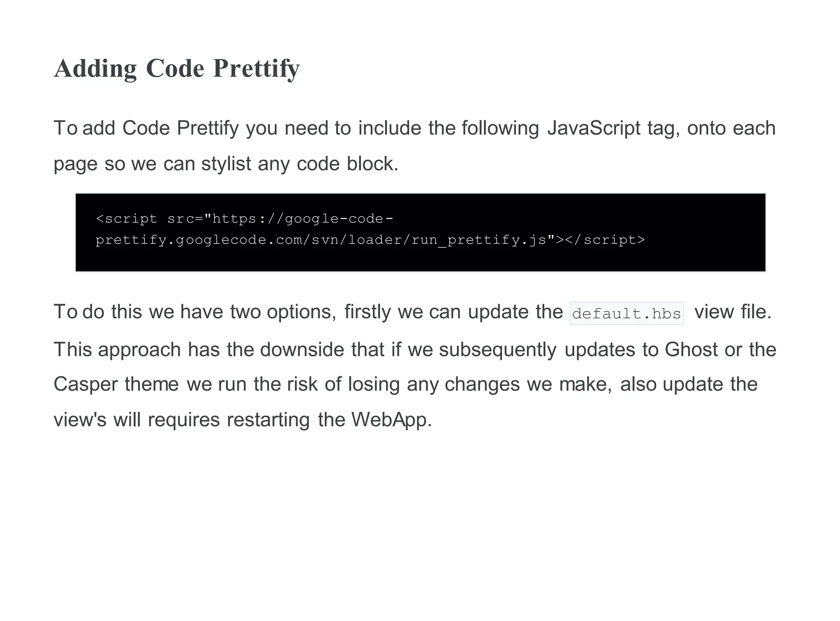Click the word 'subsequently' in the text
840x621 pixels.
(498, 350)
